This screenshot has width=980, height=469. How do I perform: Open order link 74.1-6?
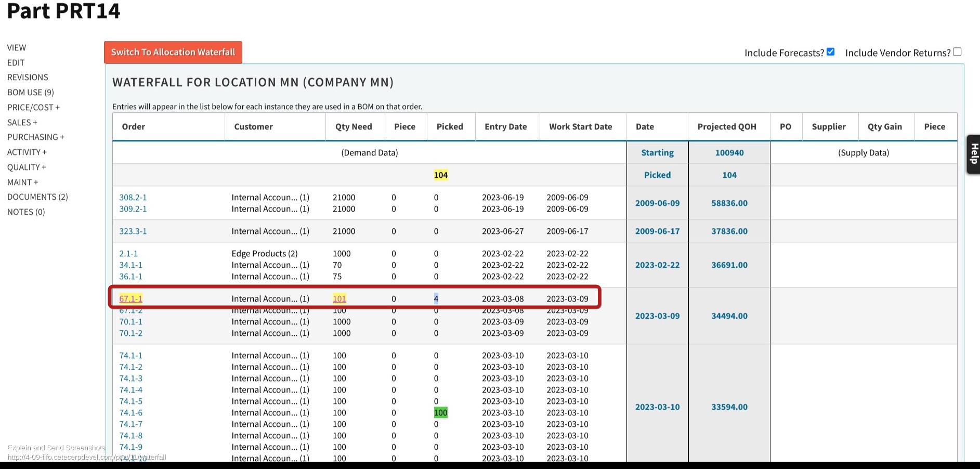tap(130, 413)
